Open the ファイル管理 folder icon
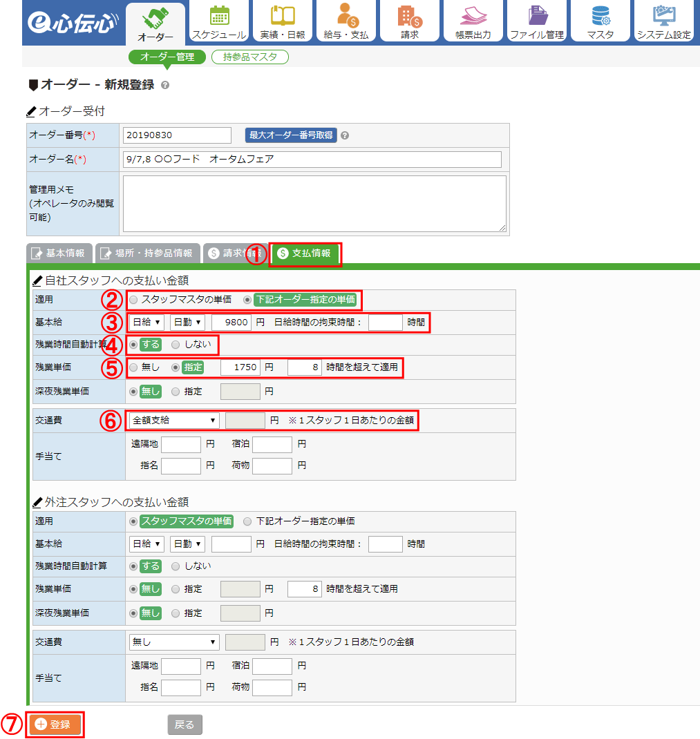The image size is (700, 739). click(x=537, y=21)
